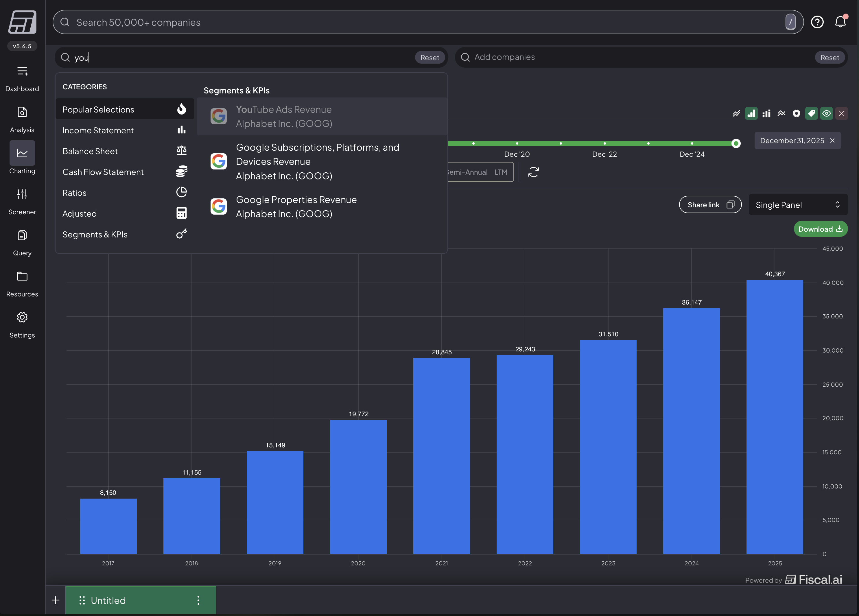Select the Semi-Annual period option
This screenshot has height=616, width=859.
pyautogui.click(x=467, y=172)
